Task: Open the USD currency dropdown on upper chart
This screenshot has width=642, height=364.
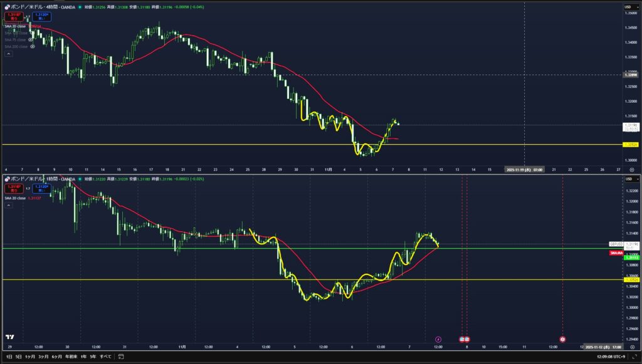Action: click(x=628, y=6)
